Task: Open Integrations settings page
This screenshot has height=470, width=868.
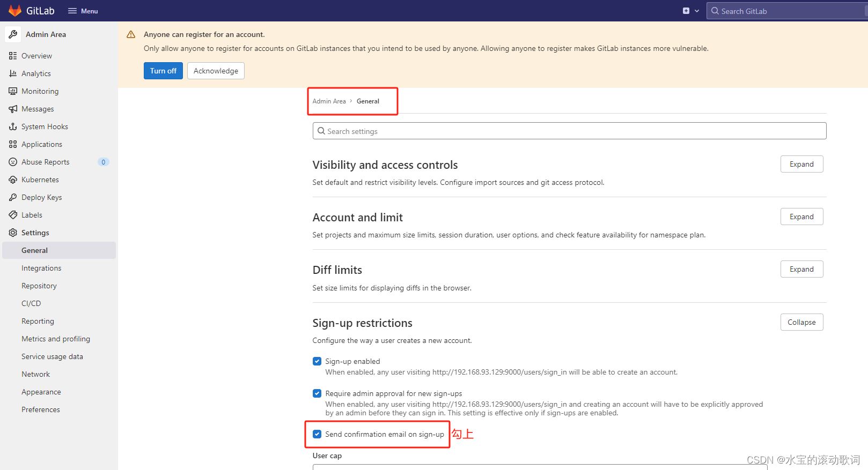Action: click(41, 268)
